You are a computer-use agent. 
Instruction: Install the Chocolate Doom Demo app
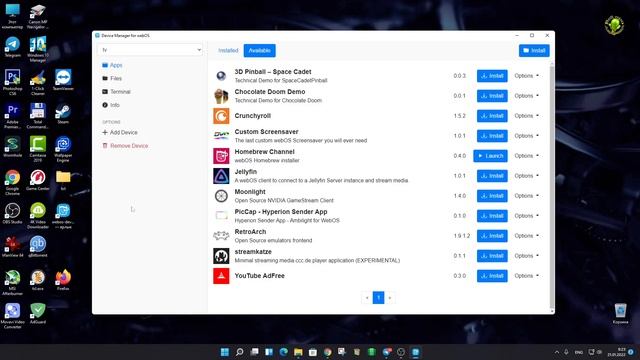[x=492, y=96]
